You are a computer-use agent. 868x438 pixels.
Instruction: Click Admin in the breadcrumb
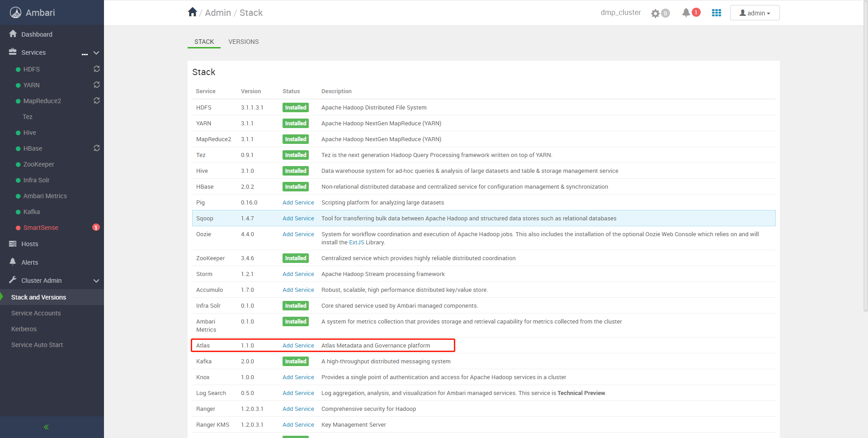click(x=218, y=13)
